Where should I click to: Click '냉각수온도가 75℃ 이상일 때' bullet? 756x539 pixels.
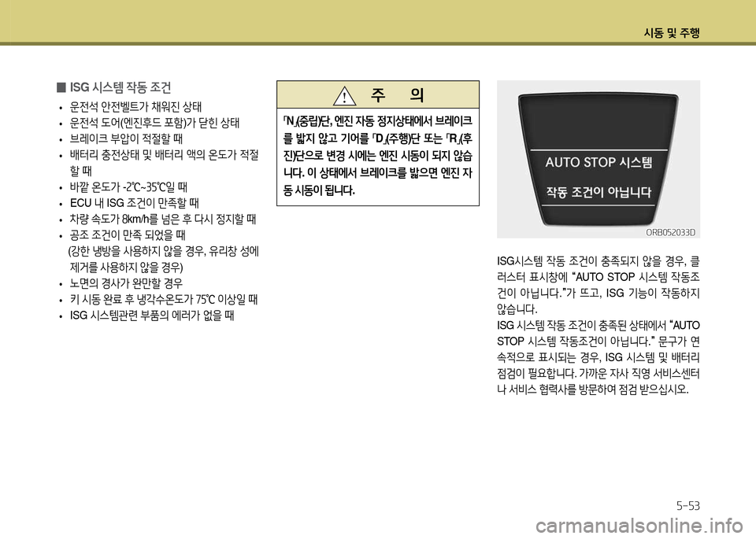click(x=164, y=300)
